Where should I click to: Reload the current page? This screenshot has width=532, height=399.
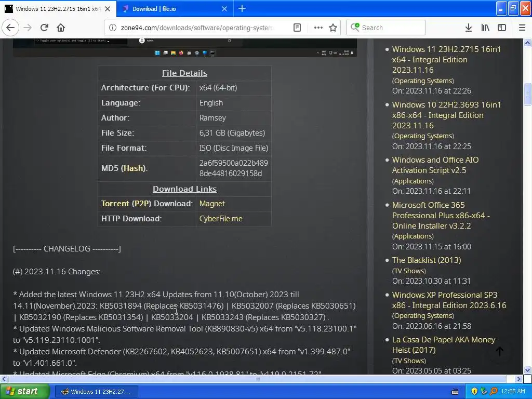click(x=44, y=28)
